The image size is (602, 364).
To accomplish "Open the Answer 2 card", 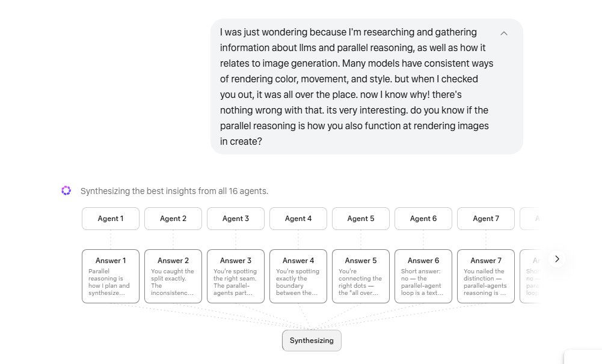I will [x=173, y=276].
